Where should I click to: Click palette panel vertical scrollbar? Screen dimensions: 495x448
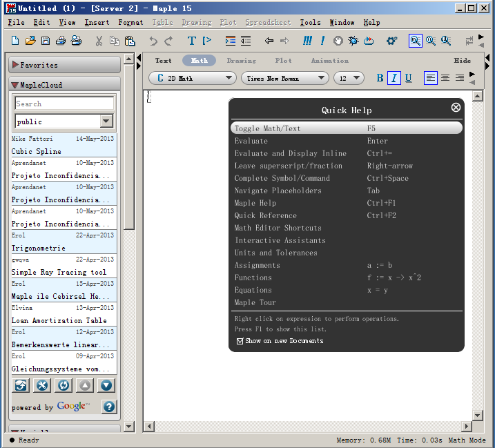(128, 147)
